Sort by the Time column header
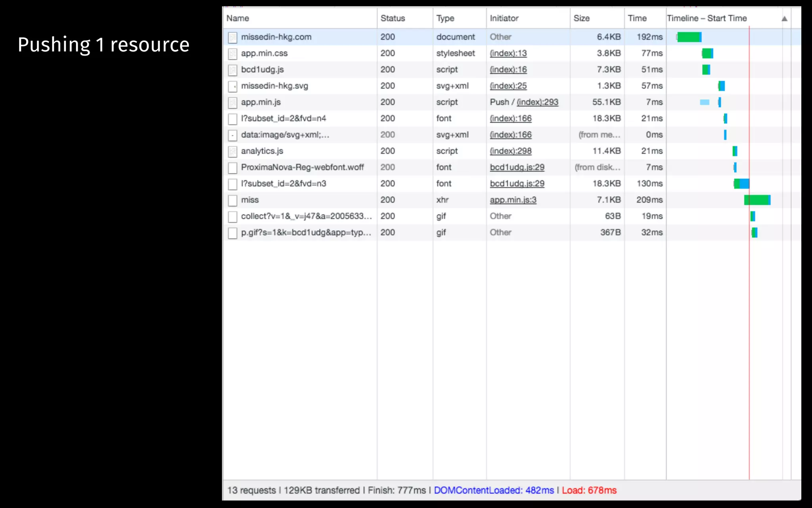Image resolution: width=812 pixels, height=508 pixels. point(645,18)
